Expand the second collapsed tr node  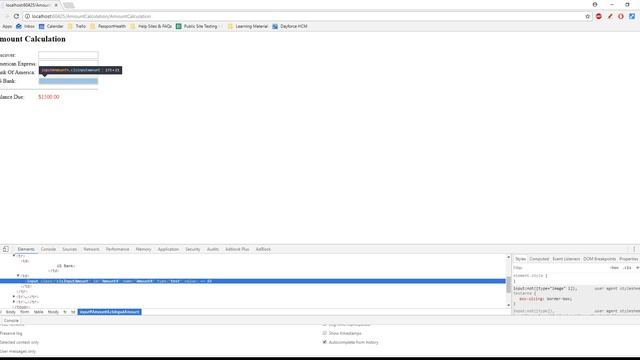[x=14, y=302]
